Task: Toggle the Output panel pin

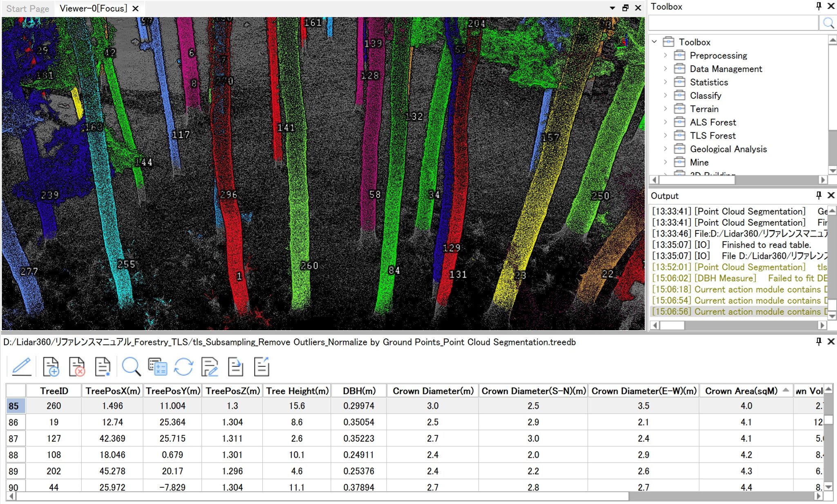Action: click(819, 195)
